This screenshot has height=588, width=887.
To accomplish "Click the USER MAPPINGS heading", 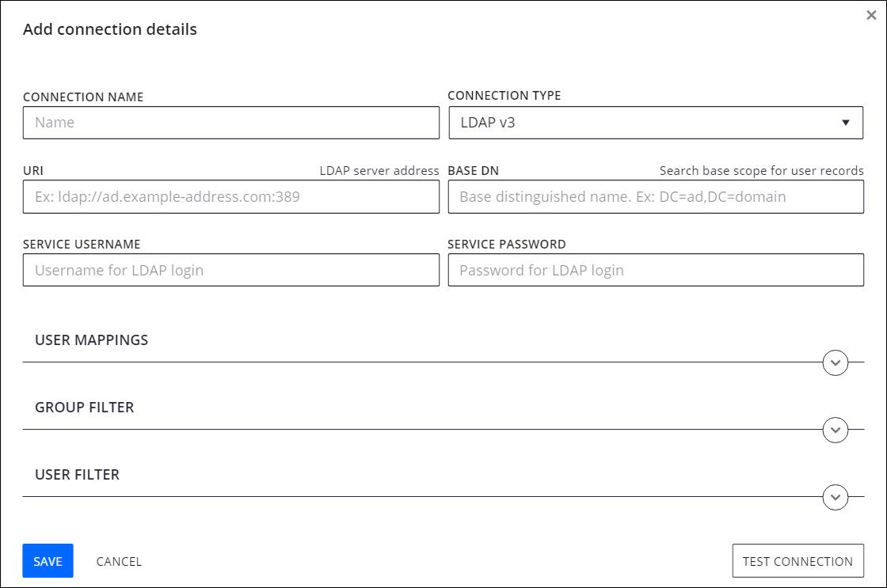I will point(92,340).
